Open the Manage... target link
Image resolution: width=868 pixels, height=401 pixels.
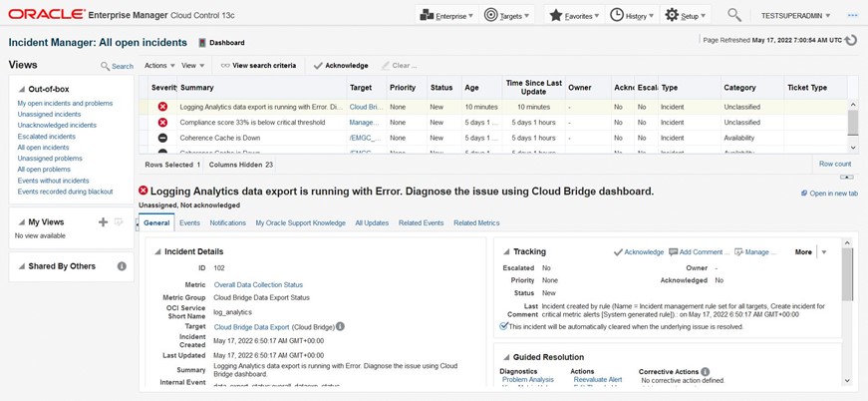(365, 123)
